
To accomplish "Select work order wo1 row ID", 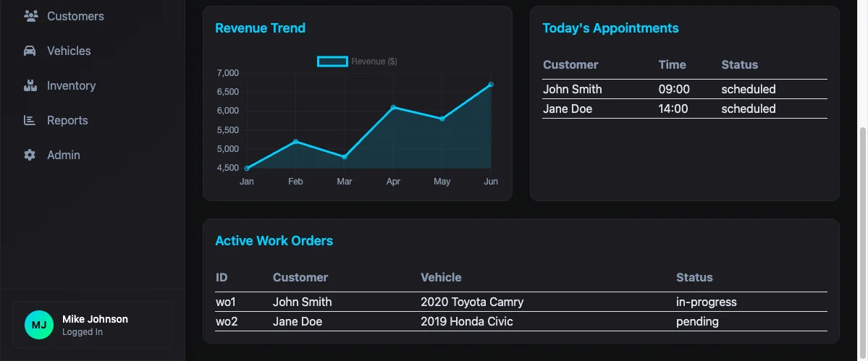I will 227,302.
